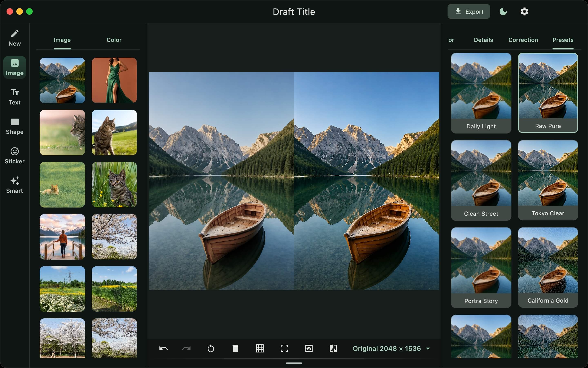This screenshot has width=588, height=368.
Task: Select the tabby cat sitting on meadow thumbnail
Action: (x=114, y=132)
